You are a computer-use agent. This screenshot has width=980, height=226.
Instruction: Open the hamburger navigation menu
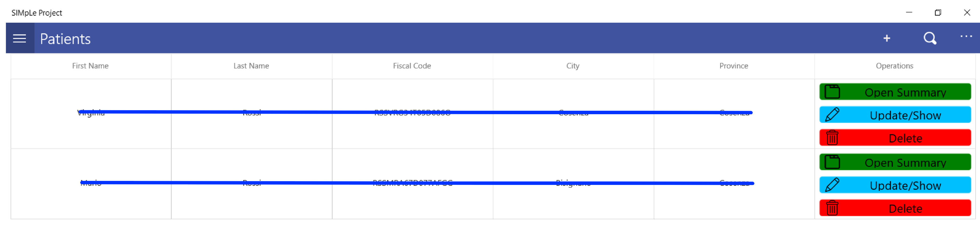(x=19, y=38)
